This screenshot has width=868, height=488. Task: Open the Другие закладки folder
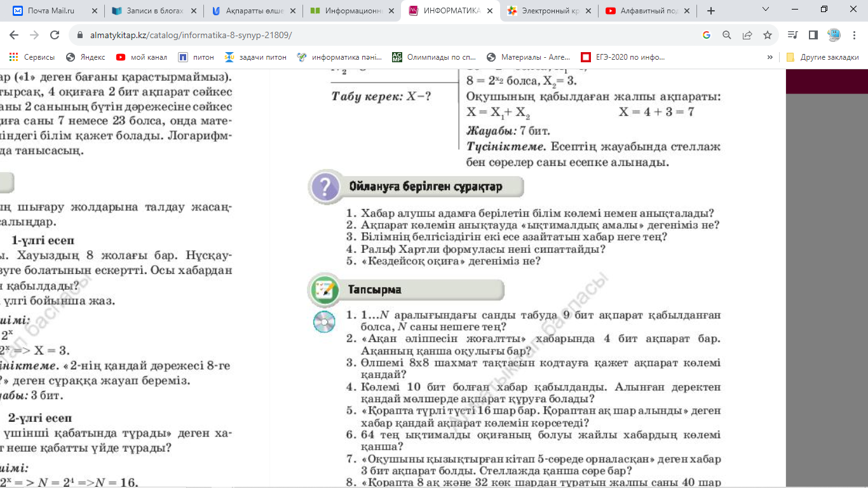point(823,57)
